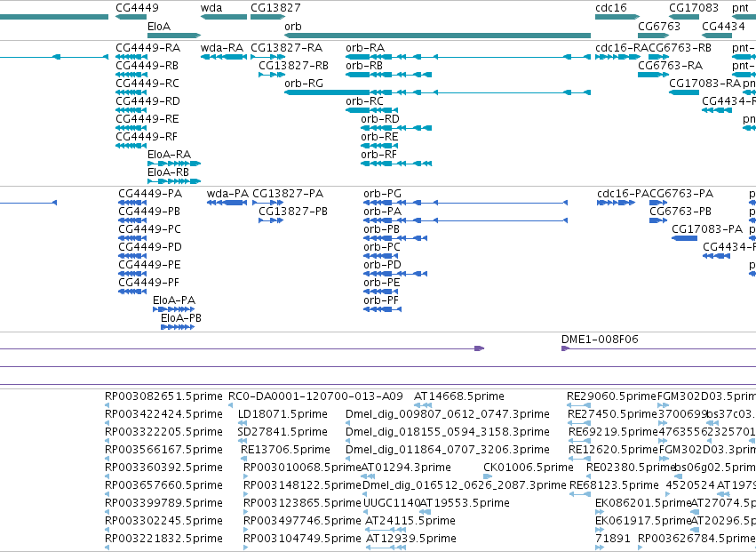Select the cdc16 gene feature
The height and width of the screenshot is (552, 756).
[617, 17]
